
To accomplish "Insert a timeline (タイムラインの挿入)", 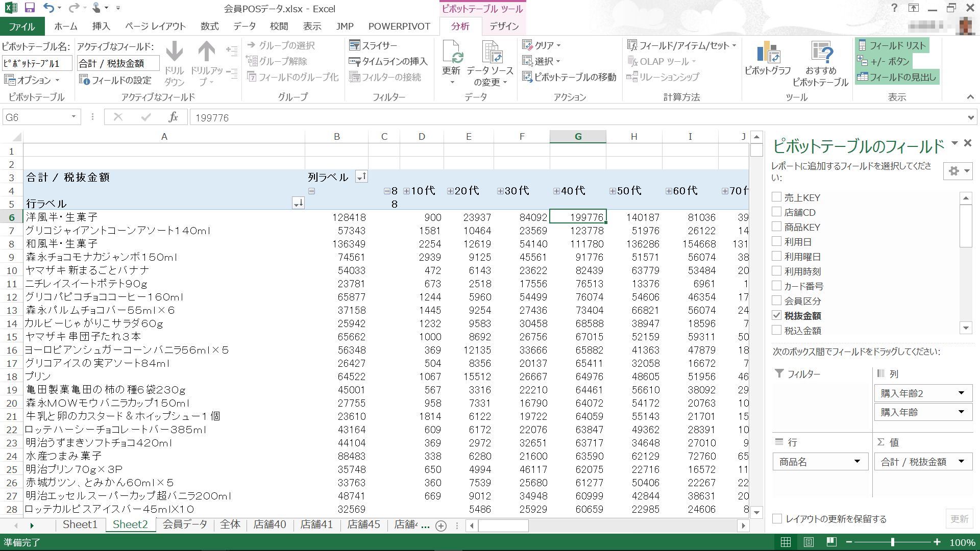I will [x=388, y=61].
